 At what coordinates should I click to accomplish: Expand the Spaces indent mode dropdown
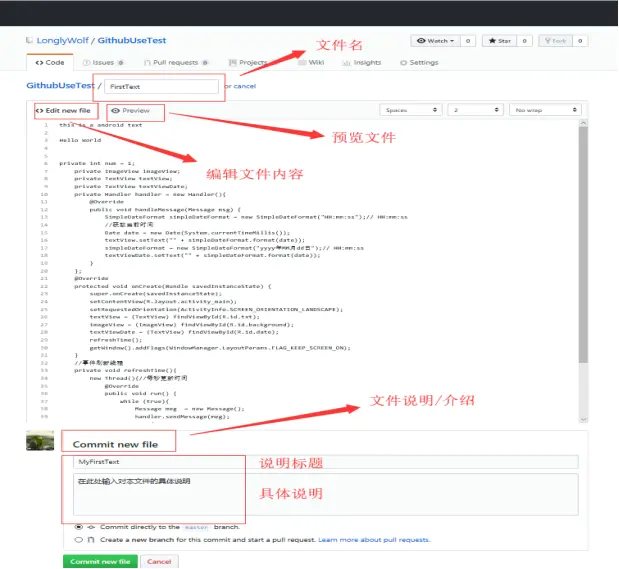pos(411,110)
